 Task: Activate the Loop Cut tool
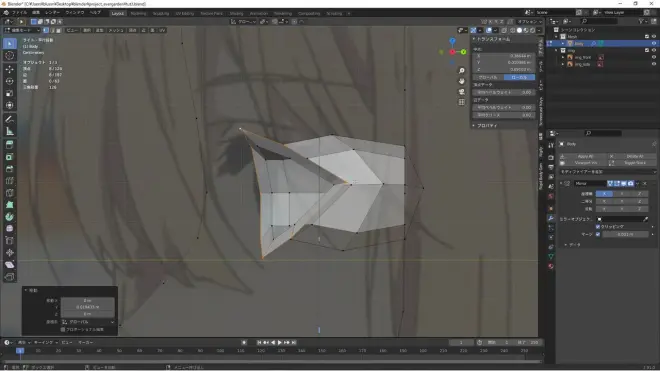pyautogui.click(x=10, y=181)
